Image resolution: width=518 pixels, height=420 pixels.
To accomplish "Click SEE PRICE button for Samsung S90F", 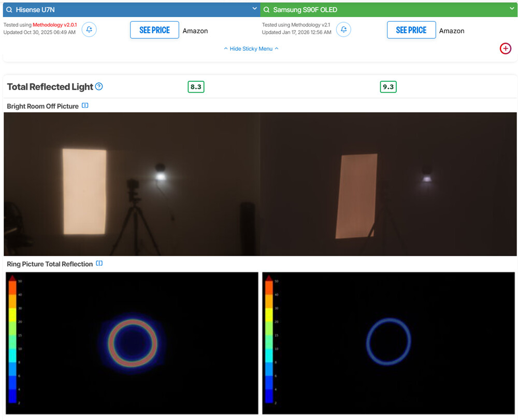I will coord(411,30).
